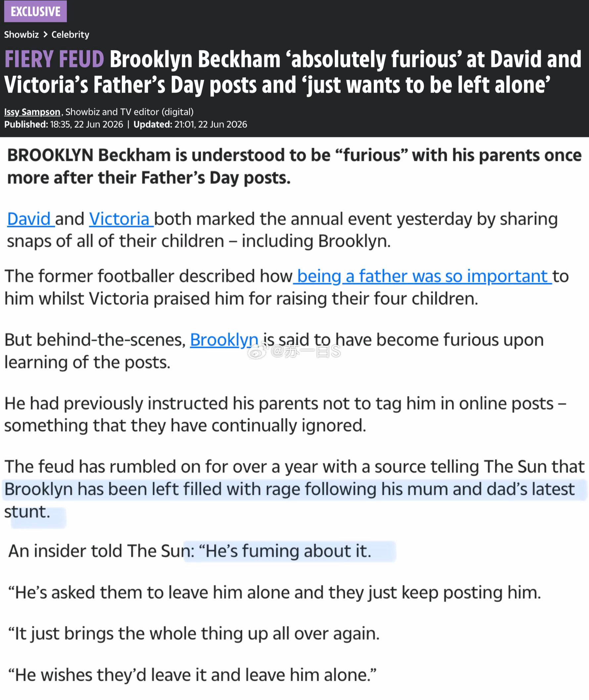Click the Brooklyn Beckham 'absolutely furious' headline
This screenshot has height=700, width=589.
tap(292, 72)
